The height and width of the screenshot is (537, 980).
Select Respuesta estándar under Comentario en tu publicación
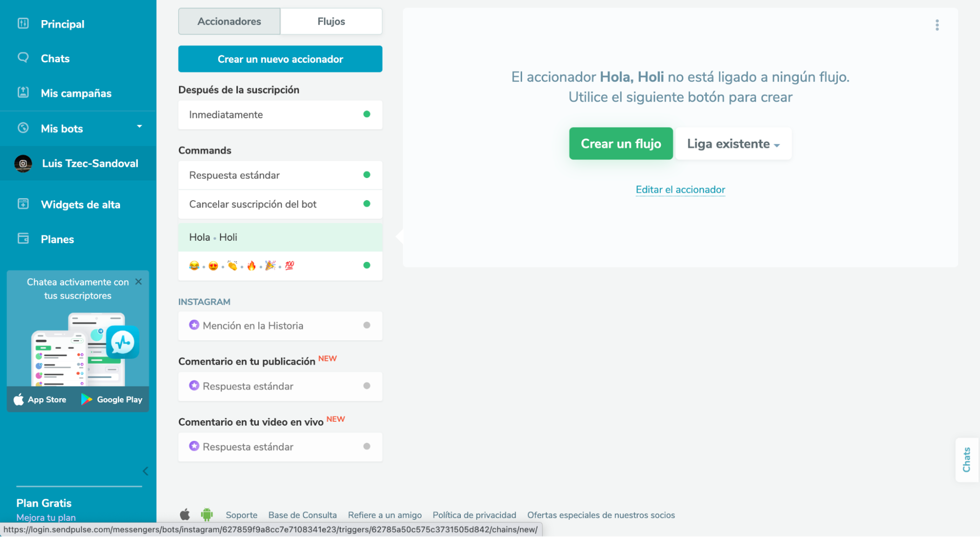280,386
